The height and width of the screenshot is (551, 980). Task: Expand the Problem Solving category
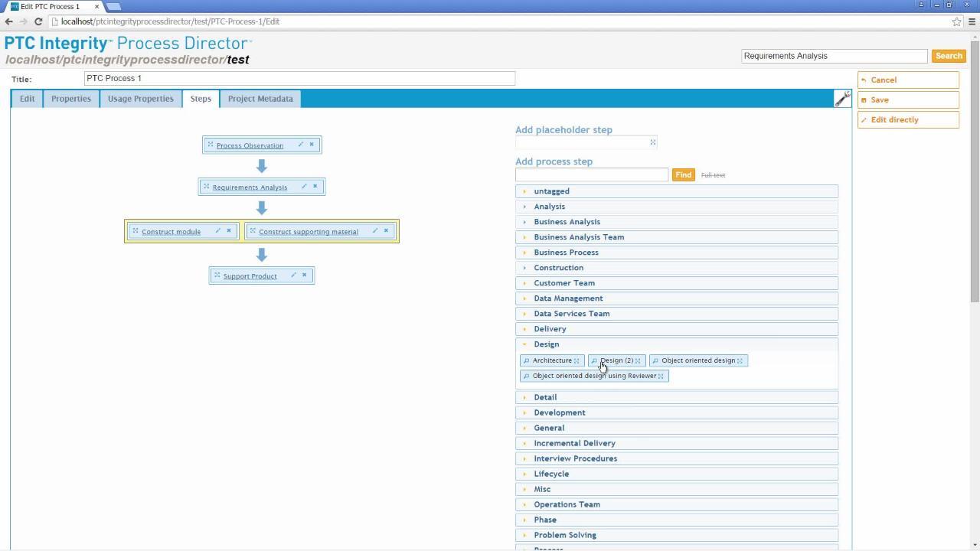[677, 535]
